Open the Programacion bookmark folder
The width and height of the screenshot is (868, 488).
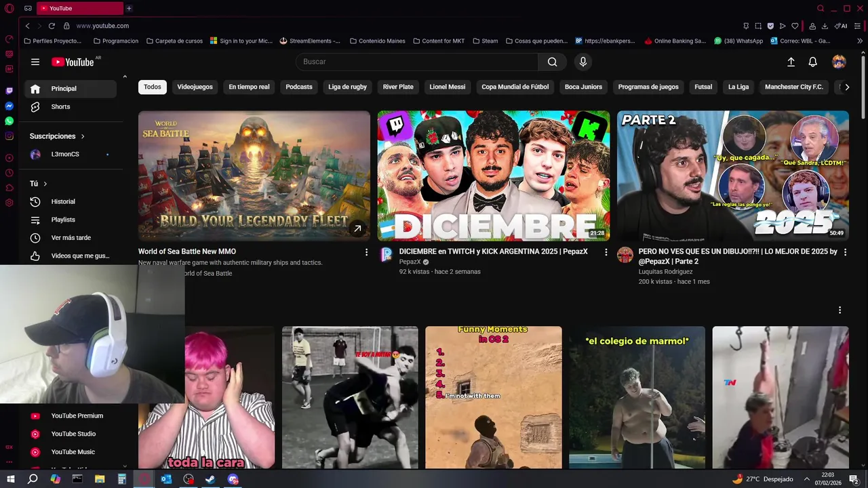[115, 41]
